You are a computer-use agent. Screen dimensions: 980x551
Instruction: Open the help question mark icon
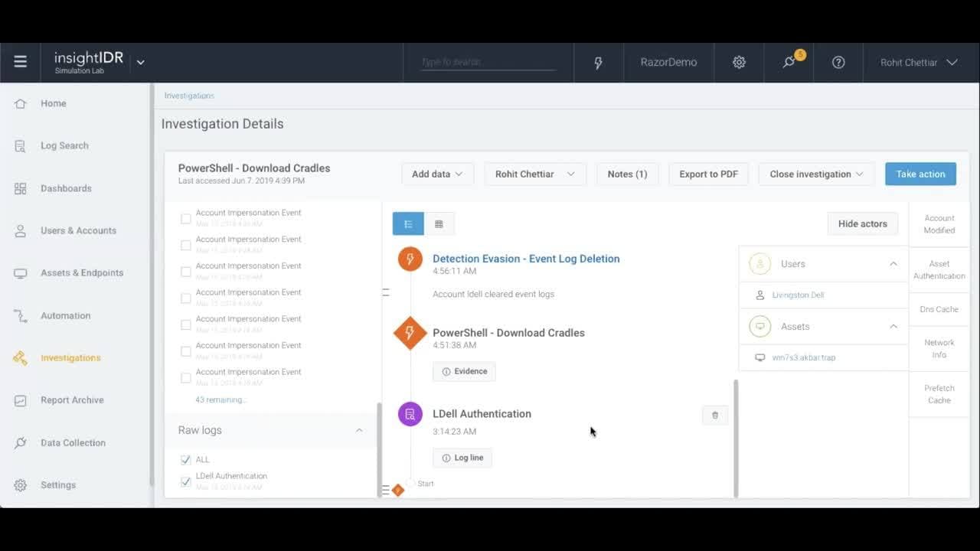pos(838,63)
